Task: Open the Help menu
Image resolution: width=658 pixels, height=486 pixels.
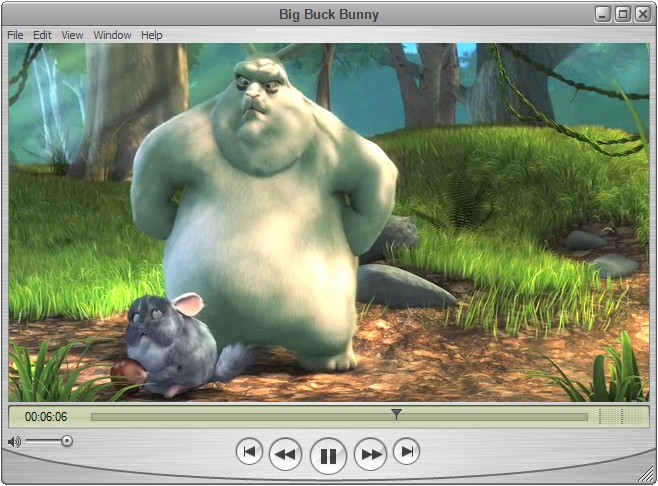Action: pyautogui.click(x=151, y=35)
